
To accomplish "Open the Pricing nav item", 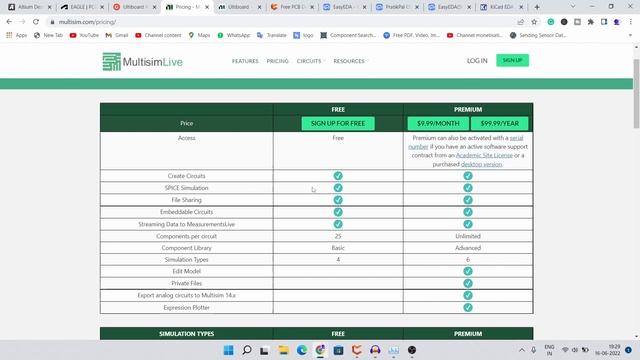I will (278, 61).
